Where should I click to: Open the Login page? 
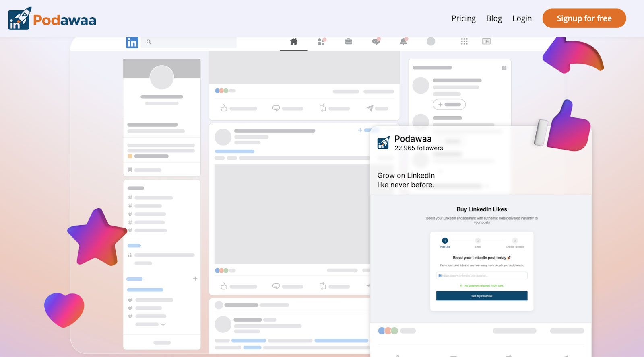pos(522,18)
